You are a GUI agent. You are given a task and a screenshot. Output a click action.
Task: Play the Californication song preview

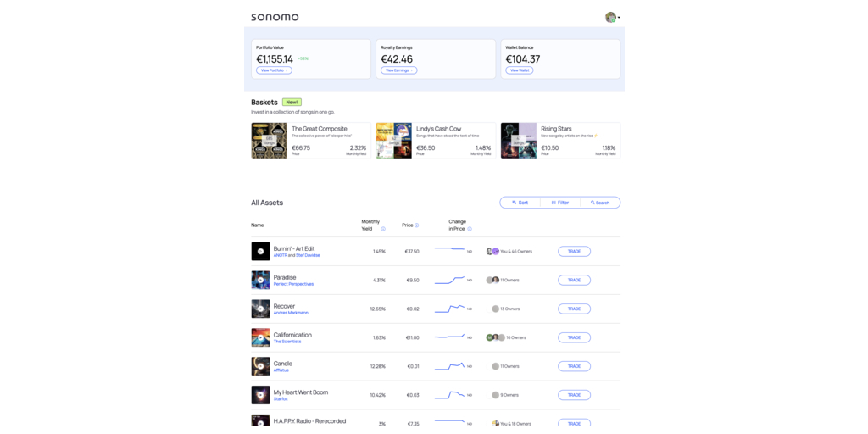pyautogui.click(x=260, y=337)
